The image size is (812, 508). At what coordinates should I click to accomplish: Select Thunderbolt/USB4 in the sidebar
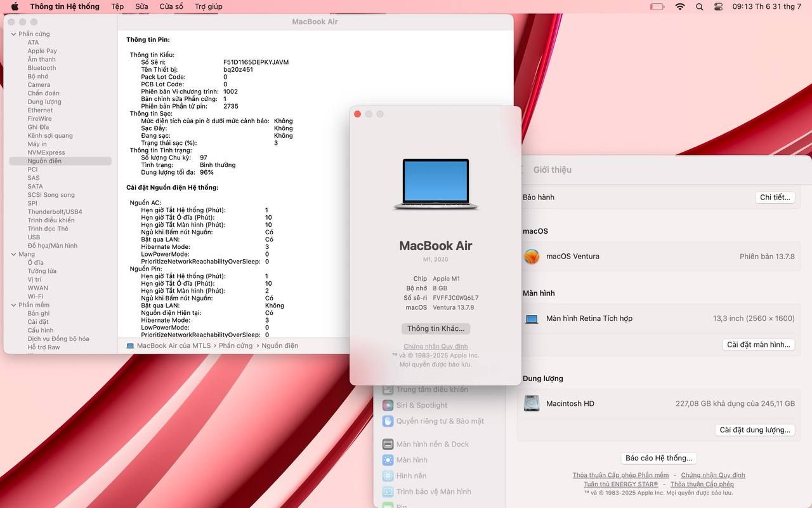click(55, 212)
